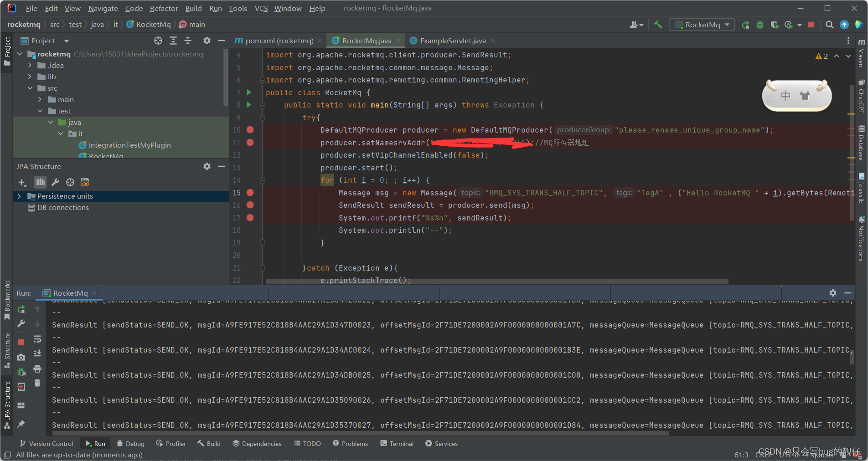Image resolution: width=868 pixels, height=461 pixels.
Task: Switch to ExampleServlet.java tab
Action: point(453,41)
